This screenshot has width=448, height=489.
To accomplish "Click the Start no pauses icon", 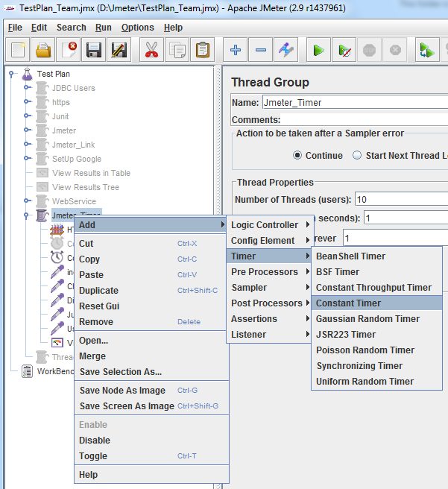I will click(x=344, y=50).
